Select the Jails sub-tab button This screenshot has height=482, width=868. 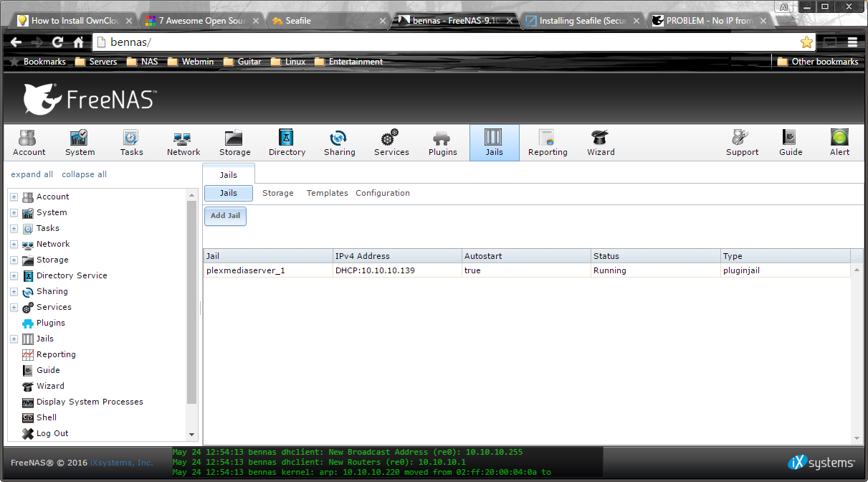tap(229, 193)
